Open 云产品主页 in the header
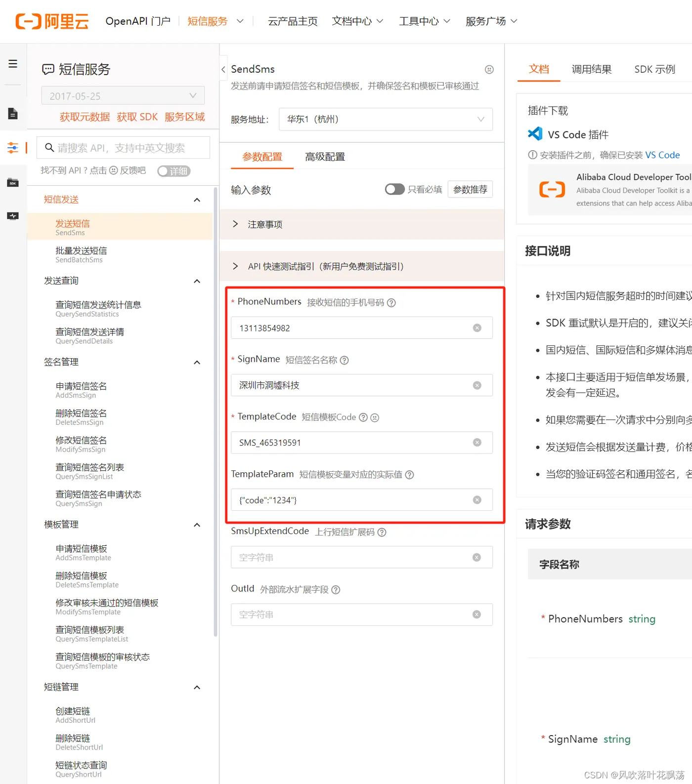The height and width of the screenshot is (784, 692). pyautogui.click(x=293, y=21)
